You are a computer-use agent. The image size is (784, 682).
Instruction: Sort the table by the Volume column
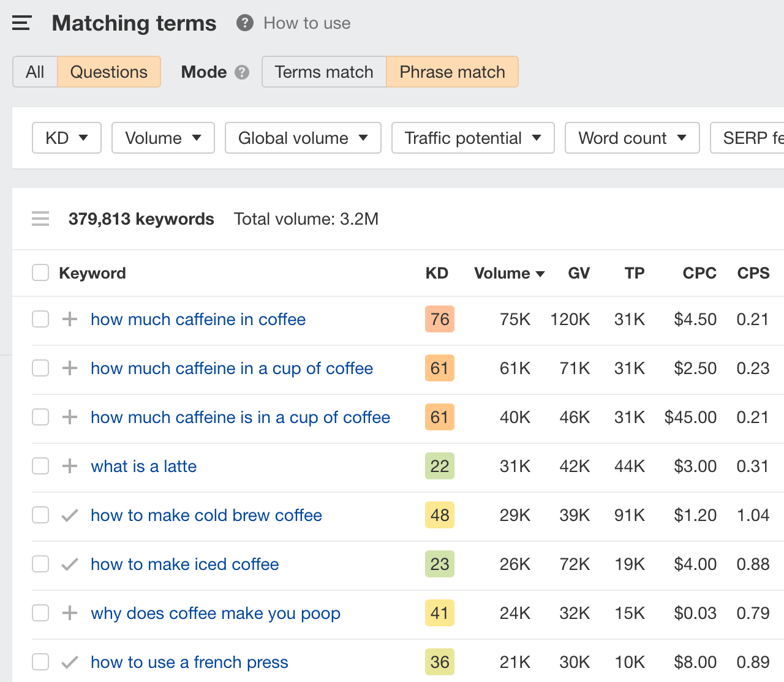(509, 273)
